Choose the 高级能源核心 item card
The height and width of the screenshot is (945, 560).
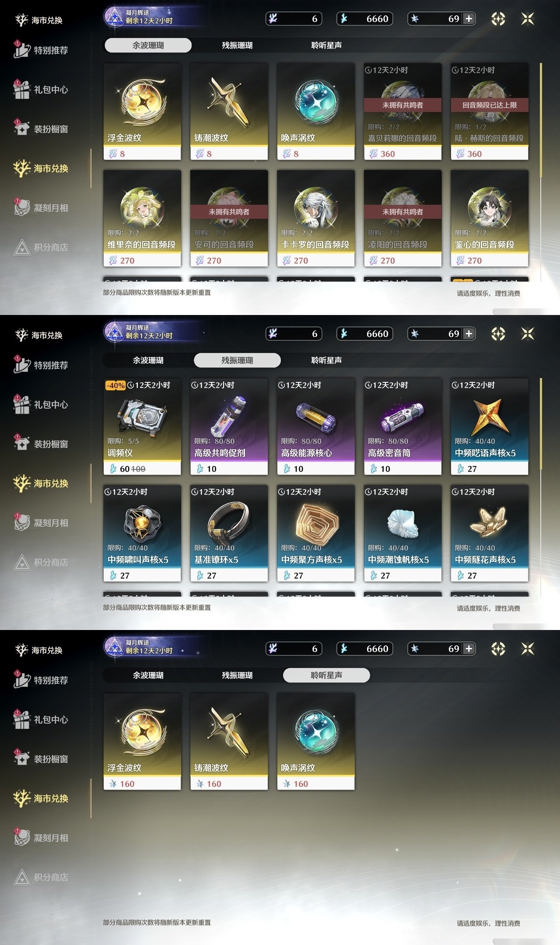click(316, 427)
